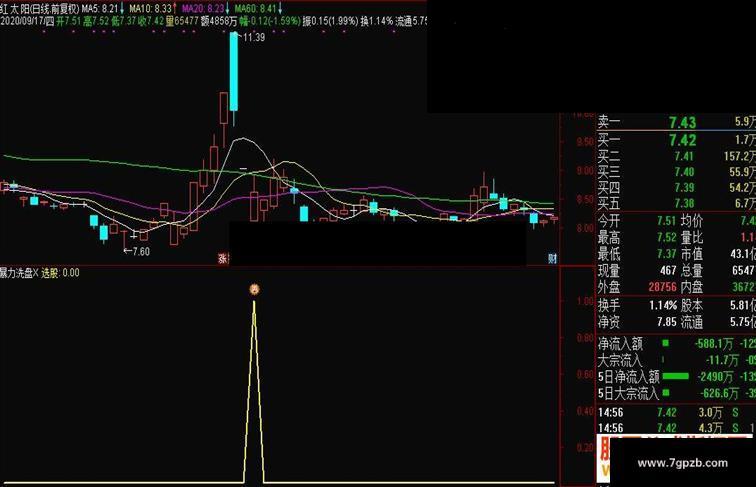
Task: Click the 今开 7.51 quote field
Action: (x=637, y=221)
